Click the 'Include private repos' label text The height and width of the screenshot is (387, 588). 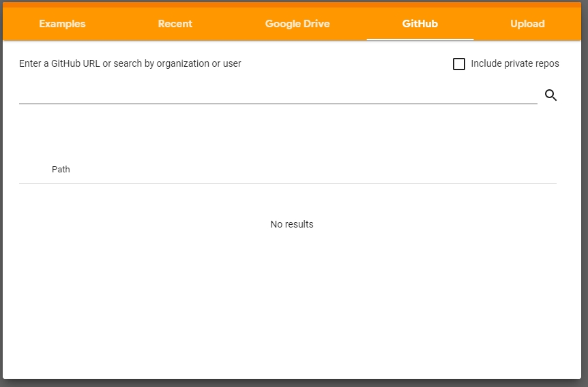[514, 64]
